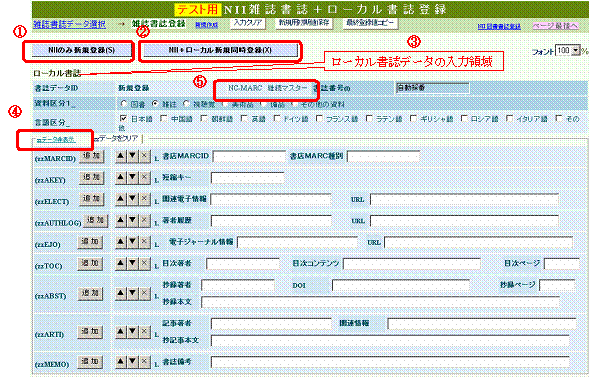
Task: Move the zzAKEY row up
Action: [120, 178]
